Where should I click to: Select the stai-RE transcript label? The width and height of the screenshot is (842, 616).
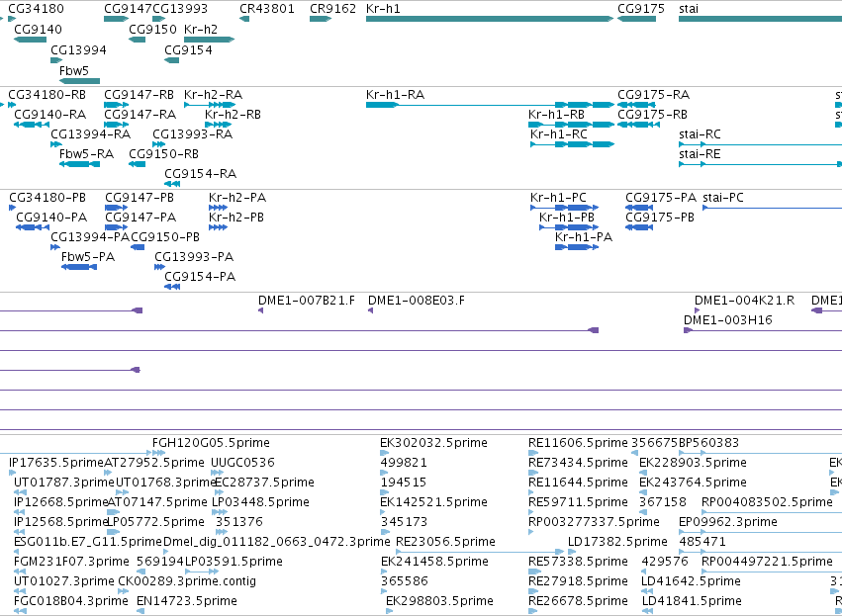700,154
